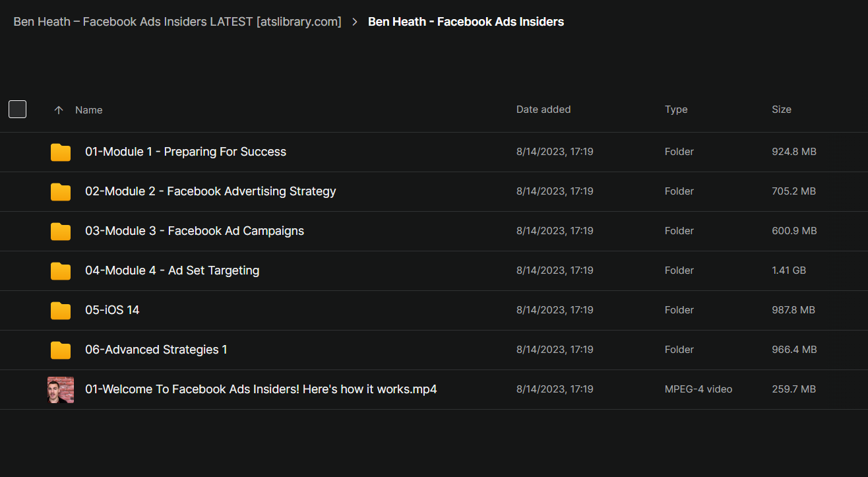Select the 05-iOS 14 folder name
Image resolution: width=868 pixels, height=477 pixels.
click(x=112, y=310)
